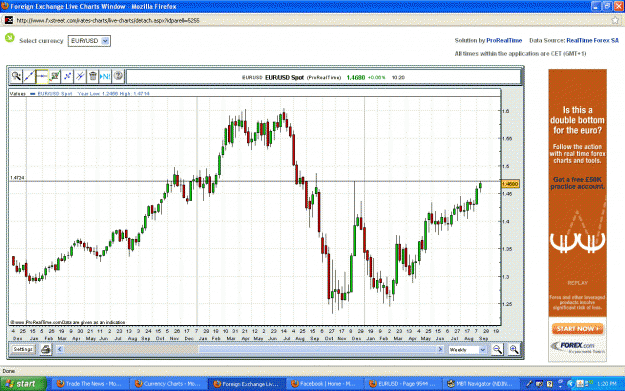Click the 1:20 PM system tray clock
This screenshot has height=391, width=625.
[607, 384]
